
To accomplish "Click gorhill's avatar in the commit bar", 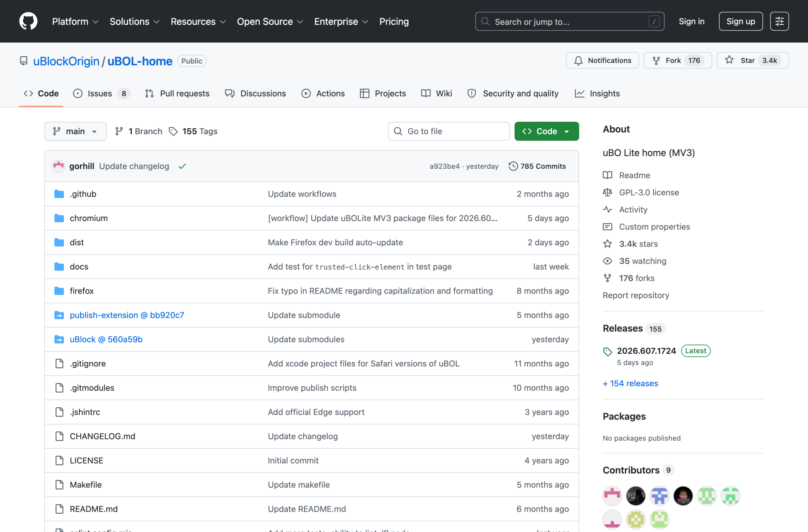I will (59, 166).
